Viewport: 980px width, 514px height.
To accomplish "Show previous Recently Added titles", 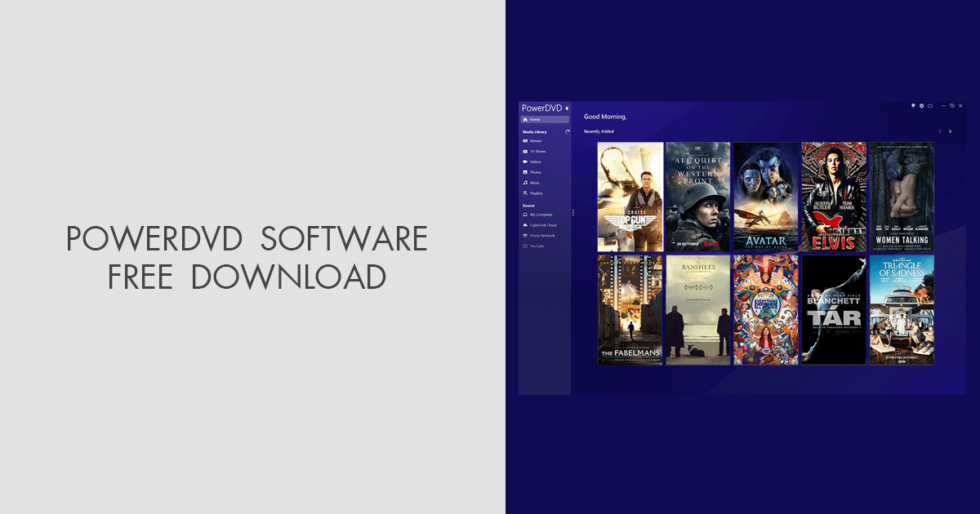I will point(940,131).
